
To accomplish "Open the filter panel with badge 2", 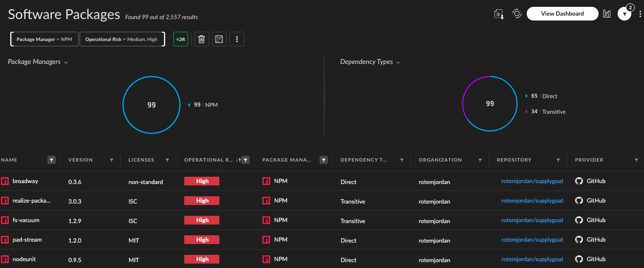I will (x=624, y=14).
